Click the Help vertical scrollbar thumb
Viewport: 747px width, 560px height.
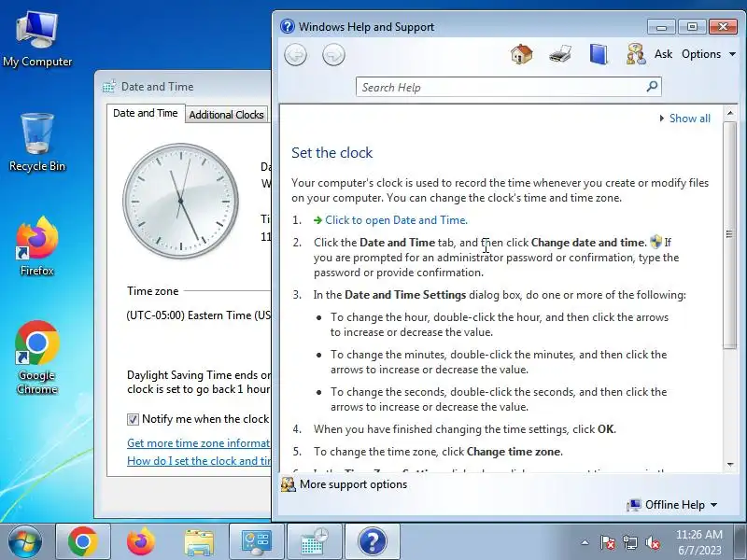(x=730, y=235)
